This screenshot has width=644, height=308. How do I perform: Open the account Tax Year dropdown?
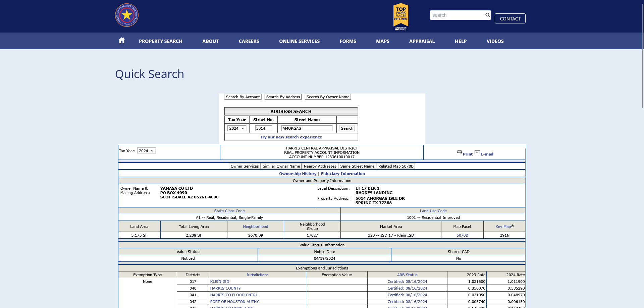pyautogui.click(x=146, y=151)
